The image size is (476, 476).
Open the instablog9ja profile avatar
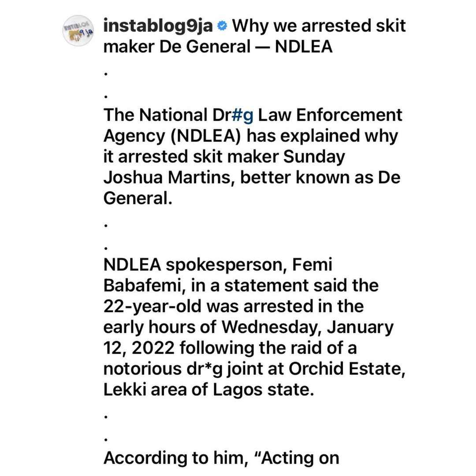(78, 31)
